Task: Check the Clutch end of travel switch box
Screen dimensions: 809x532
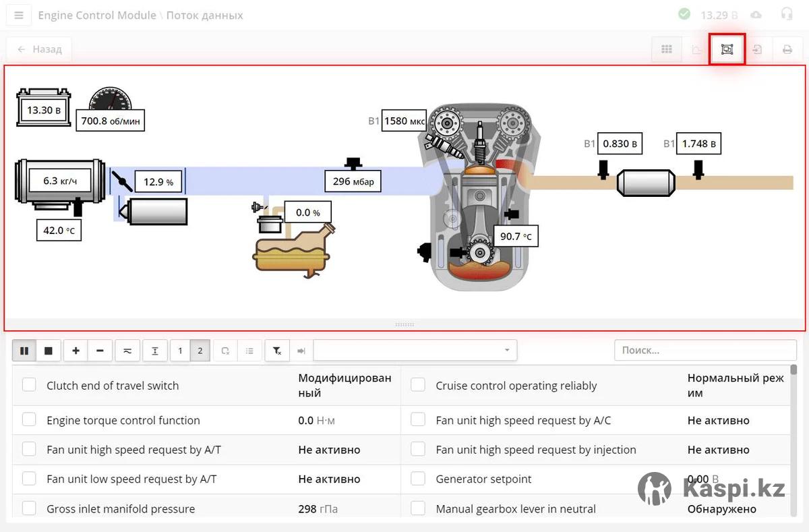Action: (29, 385)
